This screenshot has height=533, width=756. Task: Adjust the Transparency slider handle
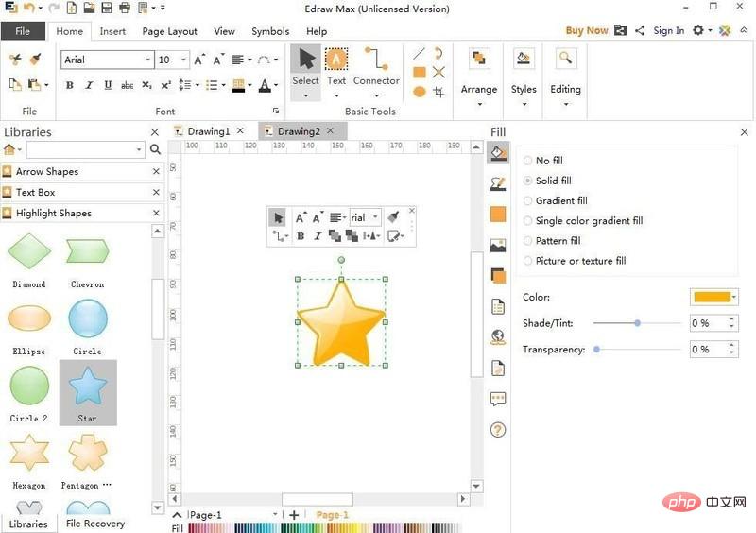[x=596, y=350]
